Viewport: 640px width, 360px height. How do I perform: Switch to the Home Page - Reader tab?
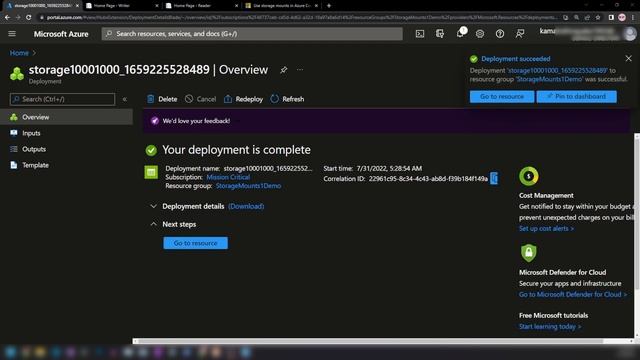click(201, 6)
